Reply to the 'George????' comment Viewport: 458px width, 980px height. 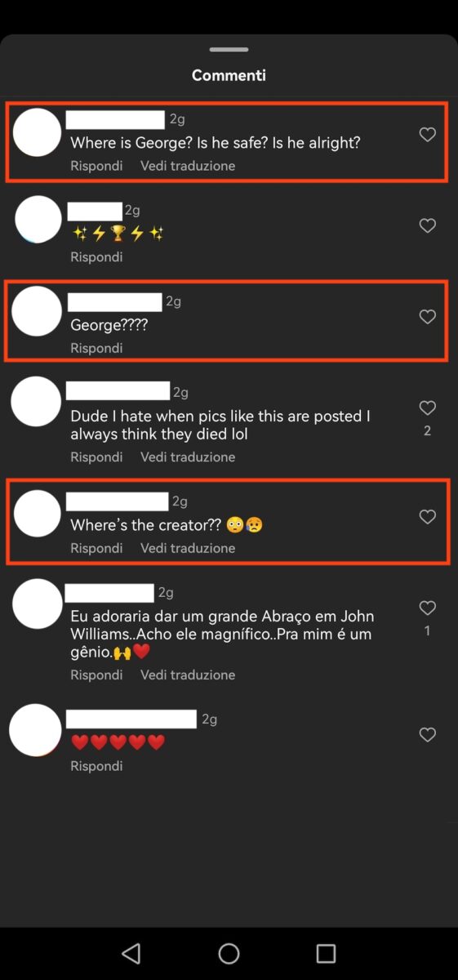tap(96, 348)
